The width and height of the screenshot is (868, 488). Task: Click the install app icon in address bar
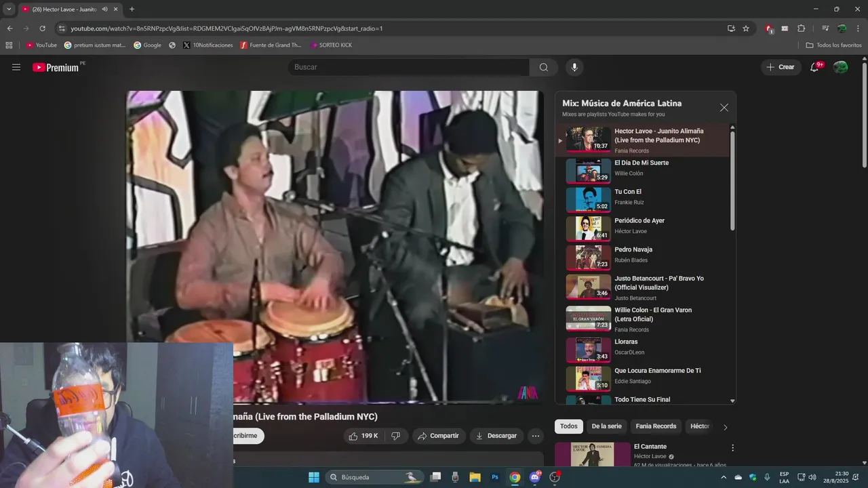click(x=731, y=28)
